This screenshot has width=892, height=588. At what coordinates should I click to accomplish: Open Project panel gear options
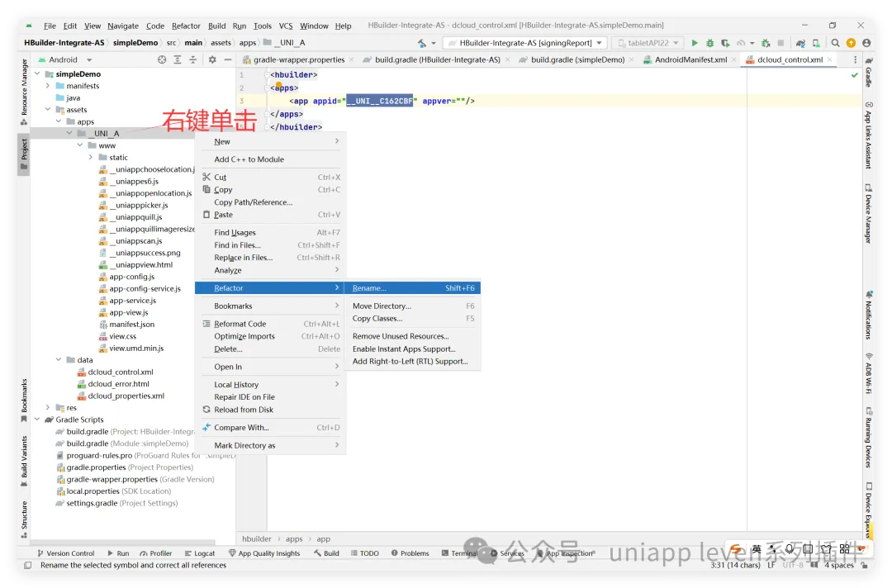click(212, 59)
